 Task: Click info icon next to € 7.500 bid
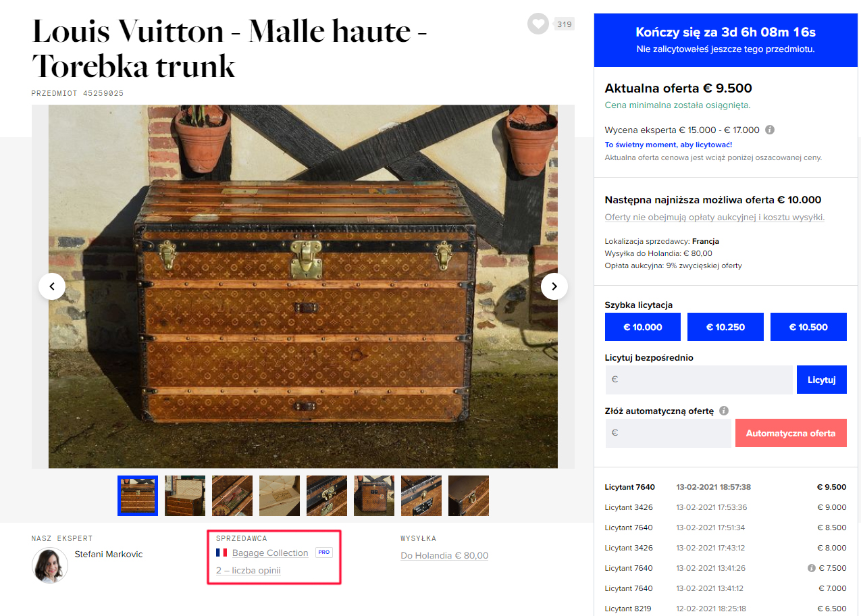tap(812, 568)
